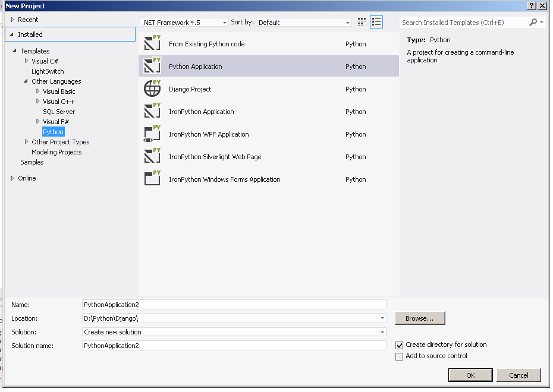Expand the Visual F# node
Image resolution: width=553 pixels, height=392 pixels.
point(37,122)
